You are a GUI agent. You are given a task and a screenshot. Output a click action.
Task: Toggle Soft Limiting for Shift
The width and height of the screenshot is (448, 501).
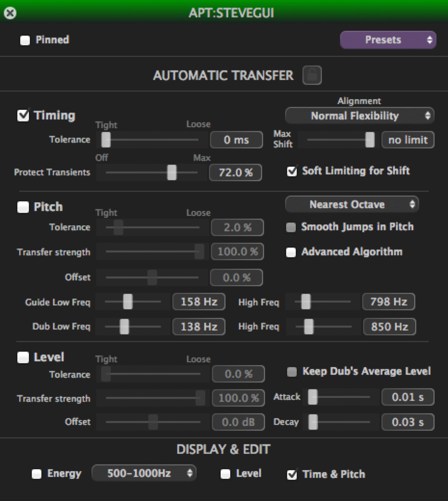[291, 171]
